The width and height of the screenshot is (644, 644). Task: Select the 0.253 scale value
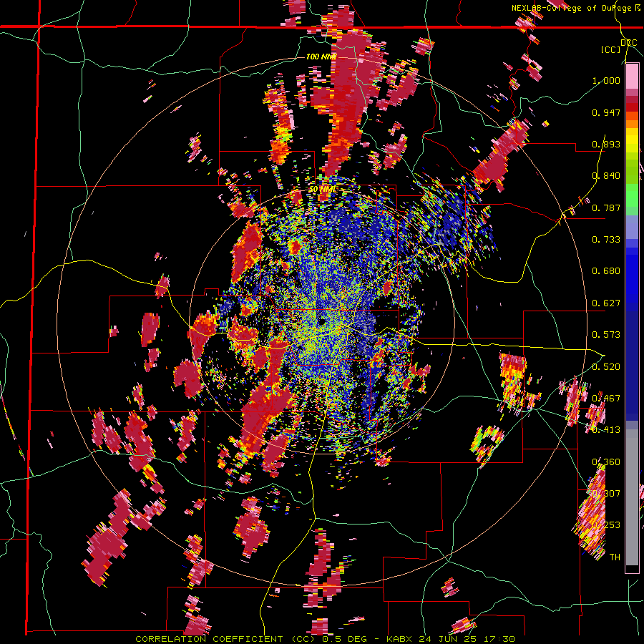tap(606, 525)
